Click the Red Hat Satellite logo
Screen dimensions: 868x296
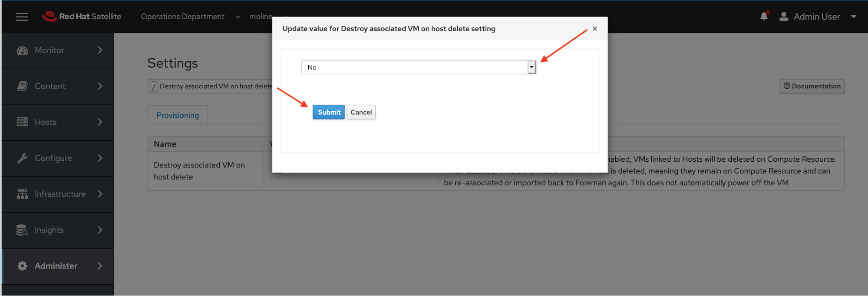82,17
